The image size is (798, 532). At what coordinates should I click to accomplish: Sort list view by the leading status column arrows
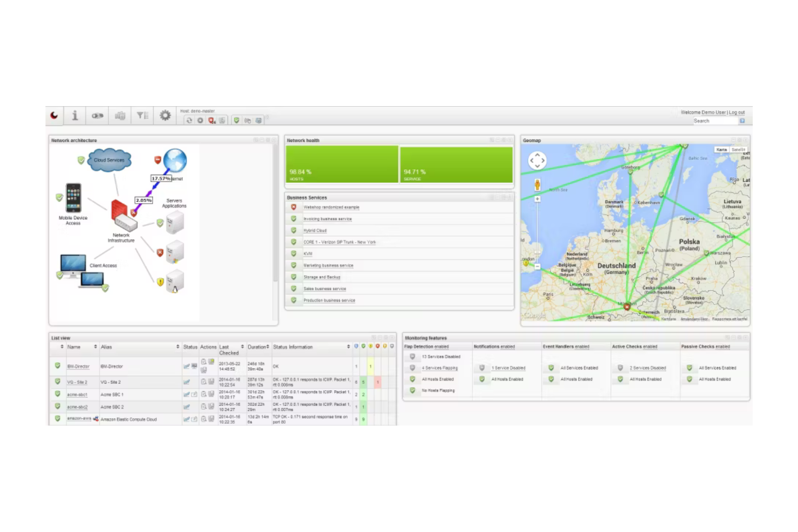pos(62,347)
